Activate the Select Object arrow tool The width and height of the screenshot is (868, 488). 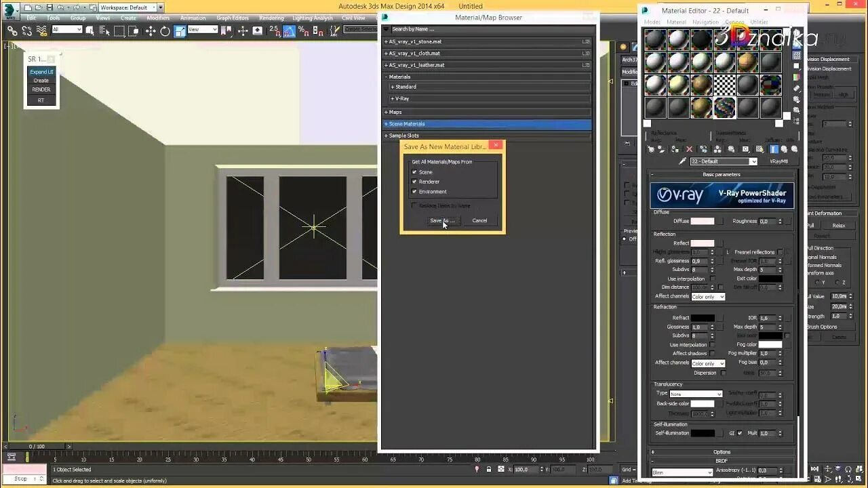tap(90, 30)
